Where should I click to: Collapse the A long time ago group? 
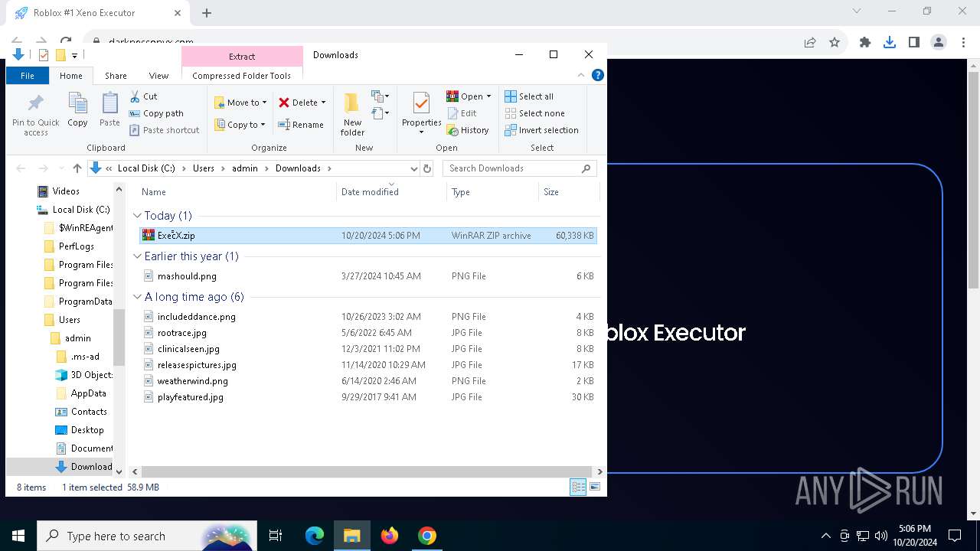point(137,297)
